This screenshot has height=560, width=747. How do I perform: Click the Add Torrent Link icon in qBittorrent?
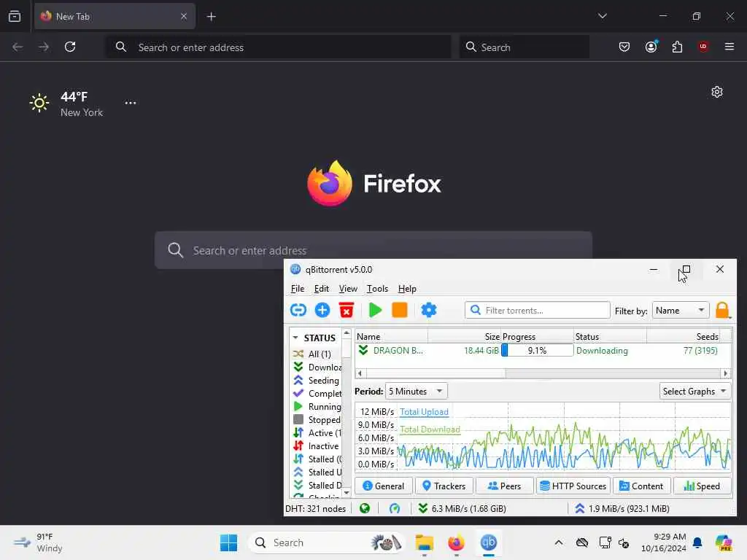pyautogui.click(x=298, y=311)
